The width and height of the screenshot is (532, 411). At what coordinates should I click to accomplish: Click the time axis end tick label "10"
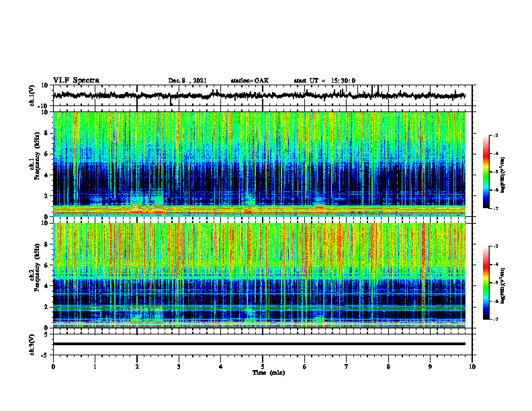[472, 367]
